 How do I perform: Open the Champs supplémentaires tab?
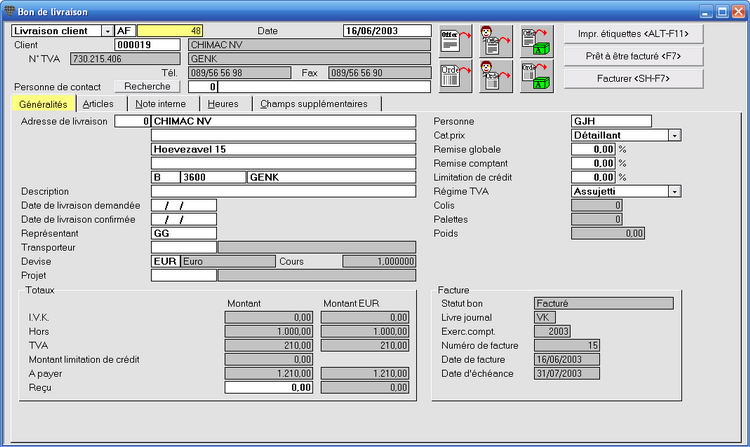click(314, 104)
